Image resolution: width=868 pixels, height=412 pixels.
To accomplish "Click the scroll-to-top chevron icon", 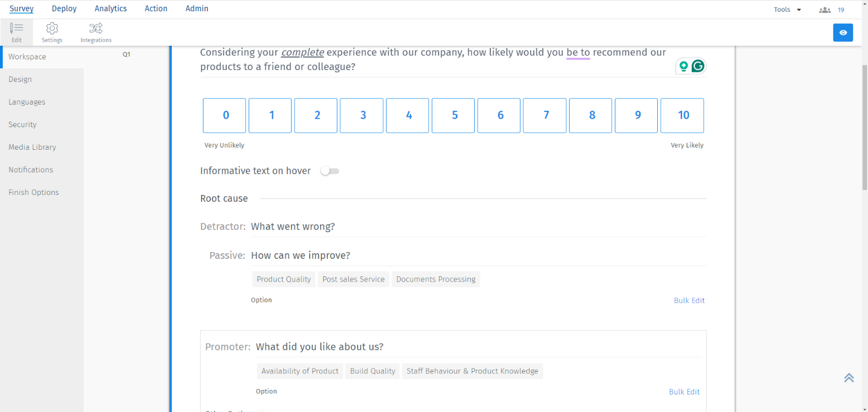I will pyautogui.click(x=849, y=377).
